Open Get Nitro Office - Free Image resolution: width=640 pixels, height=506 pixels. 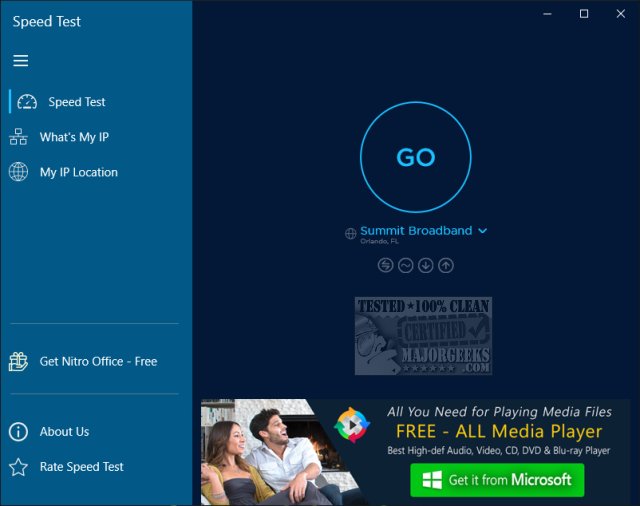tap(96, 362)
